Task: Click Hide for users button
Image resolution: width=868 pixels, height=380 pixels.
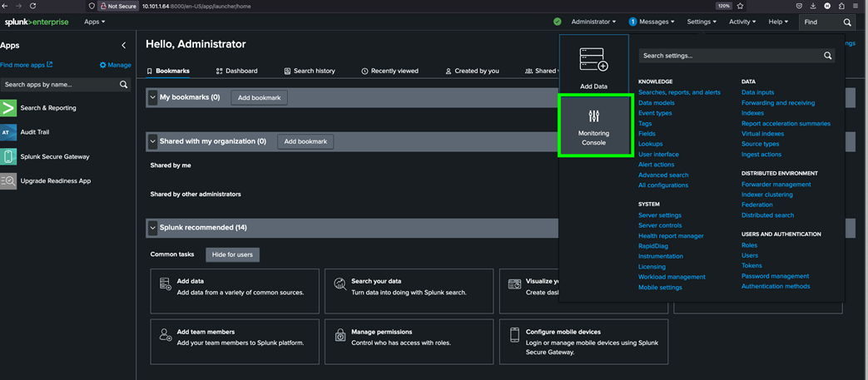Action: (x=232, y=254)
